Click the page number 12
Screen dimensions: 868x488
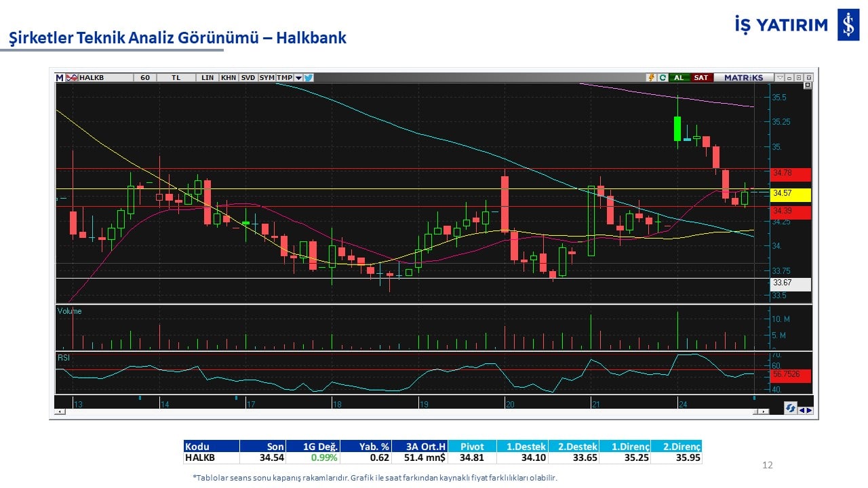(768, 465)
